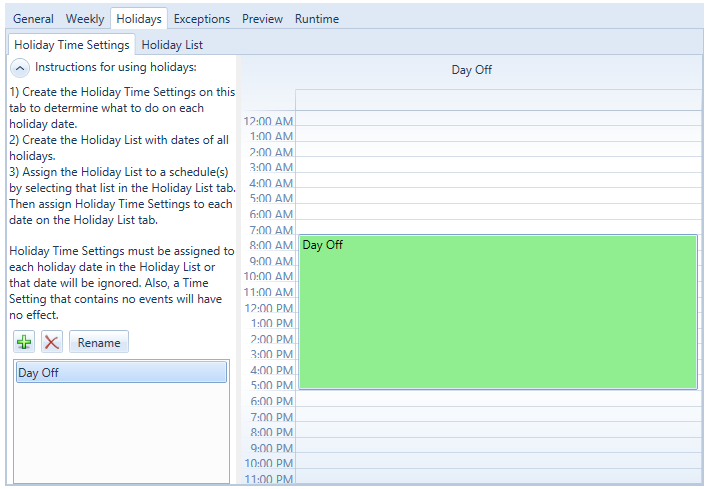Collapse the holiday instructions with the chevron

click(19, 68)
